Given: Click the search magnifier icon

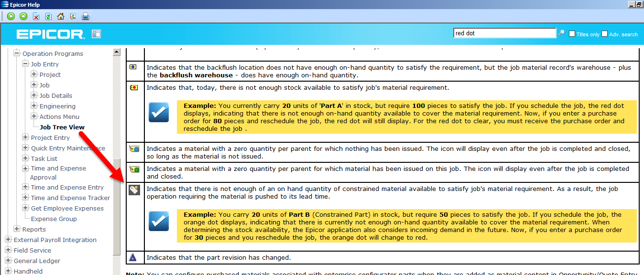Looking at the screenshot, I should [561, 33].
